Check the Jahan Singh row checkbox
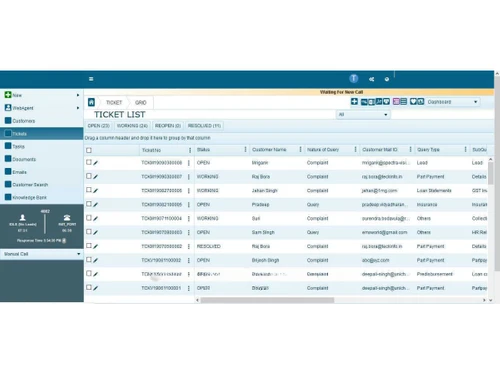Screen dimensions: 500x375 coord(89,190)
